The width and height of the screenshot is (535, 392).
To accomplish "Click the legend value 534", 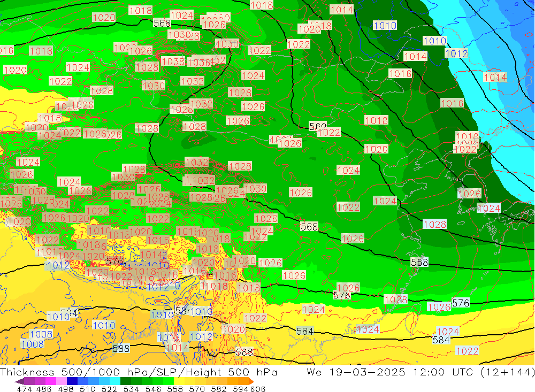I will 131,389.
